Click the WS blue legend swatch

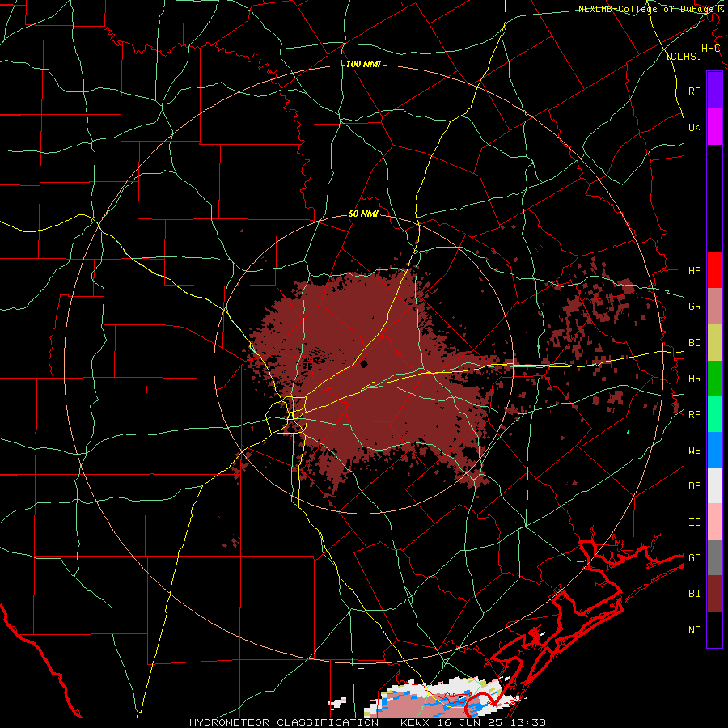tap(714, 450)
